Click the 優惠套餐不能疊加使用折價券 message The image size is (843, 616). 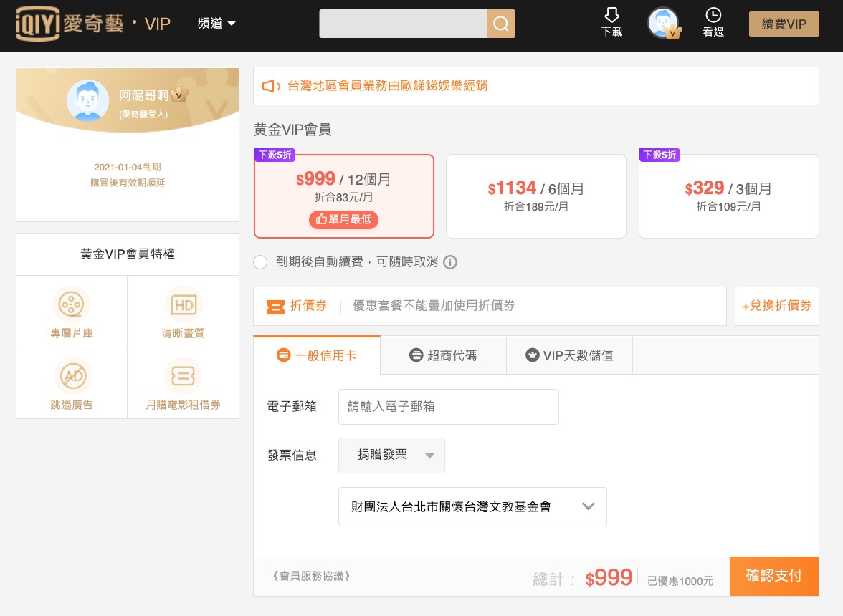pyautogui.click(x=434, y=306)
